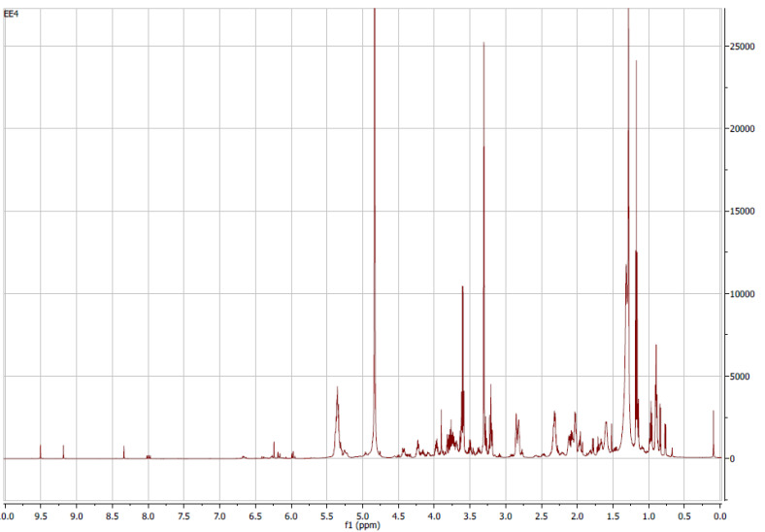The height and width of the screenshot is (532, 765).
Task: Select the 6.0 ppm axis tick label
Action: pyautogui.click(x=291, y=516)
